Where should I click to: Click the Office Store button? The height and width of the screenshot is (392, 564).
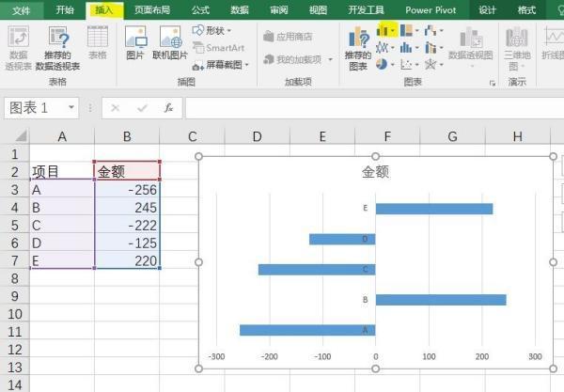(289, 37)
